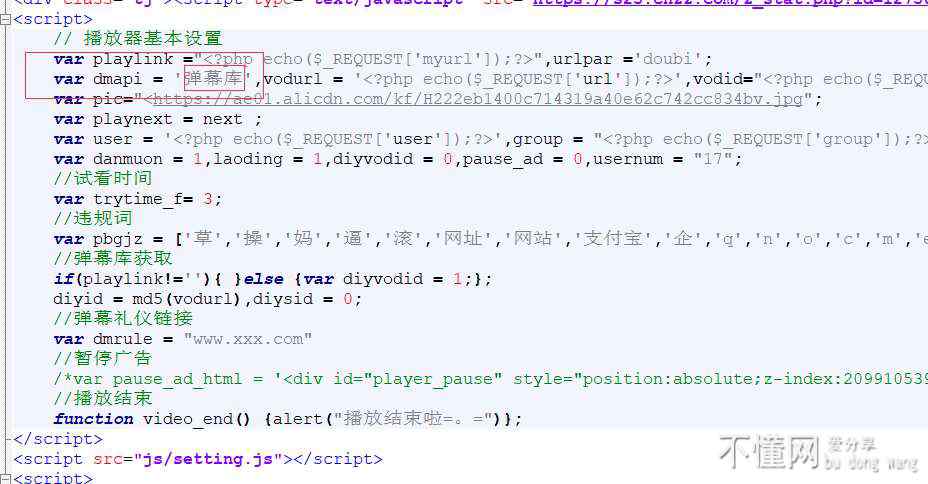Click the commented 'pause_ad_html' variable
The image size is (928, 484).
177,379
